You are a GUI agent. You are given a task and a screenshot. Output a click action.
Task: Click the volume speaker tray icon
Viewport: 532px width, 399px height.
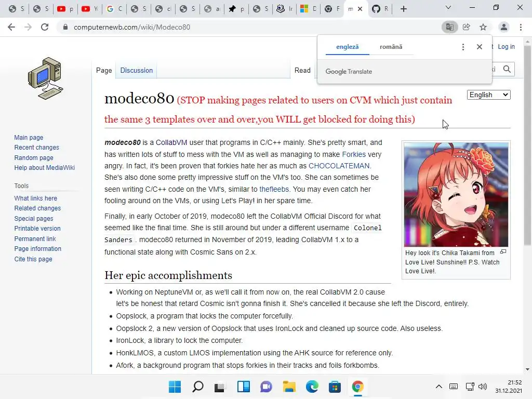(483, 387)
